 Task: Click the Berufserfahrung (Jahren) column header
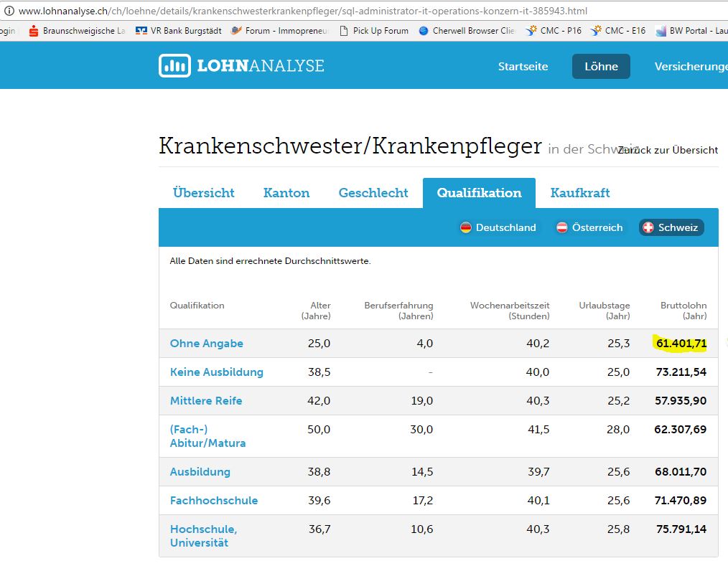click(x=399, y=311)
